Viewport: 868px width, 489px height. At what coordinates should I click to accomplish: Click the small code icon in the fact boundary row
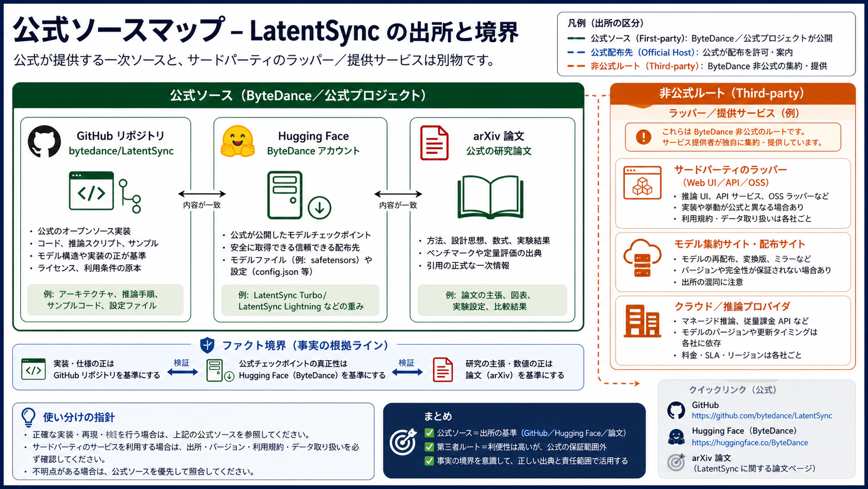33,369
